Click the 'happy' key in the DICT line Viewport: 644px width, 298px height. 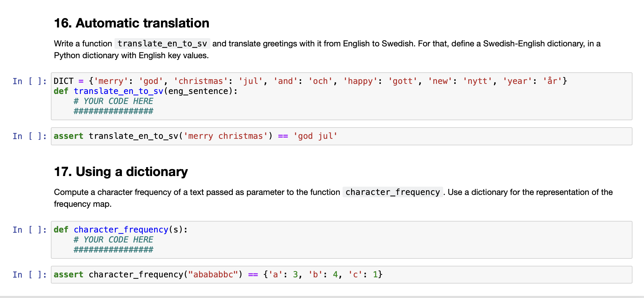click(360, 81)
